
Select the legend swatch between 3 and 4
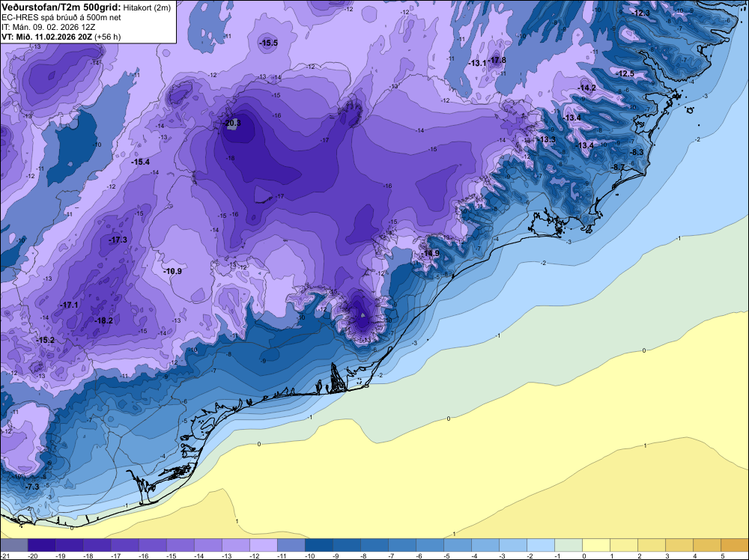(679, 545)
